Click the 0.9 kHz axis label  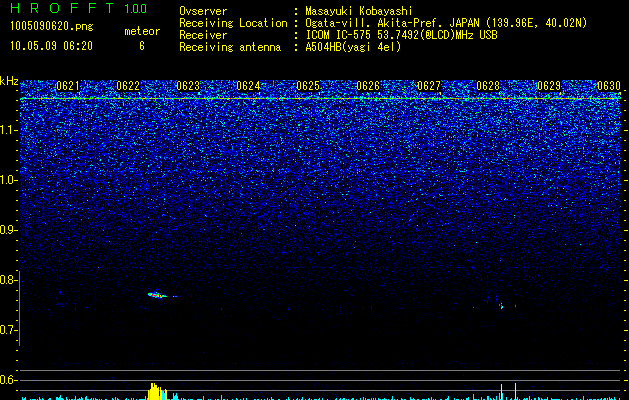[9, 230]
